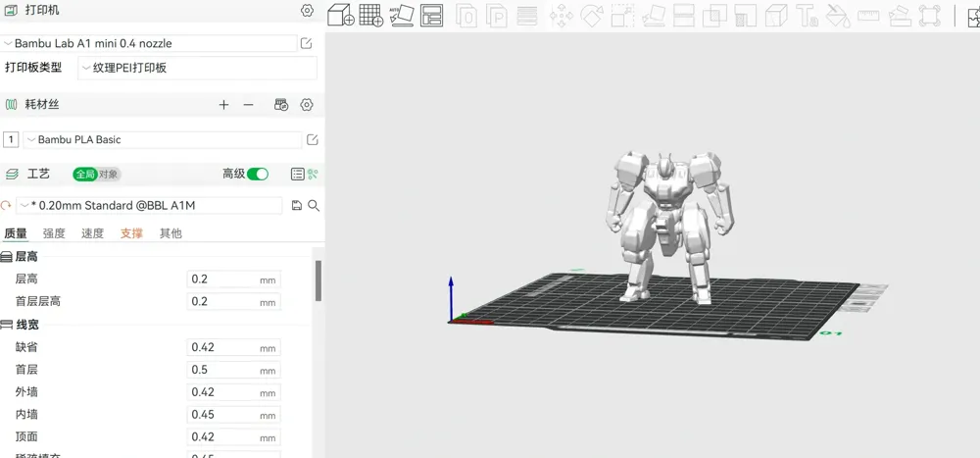This screenshot has width=980, height=458.
Task: Save the process preset with disk icon
Action: click(x=297, y=205)
